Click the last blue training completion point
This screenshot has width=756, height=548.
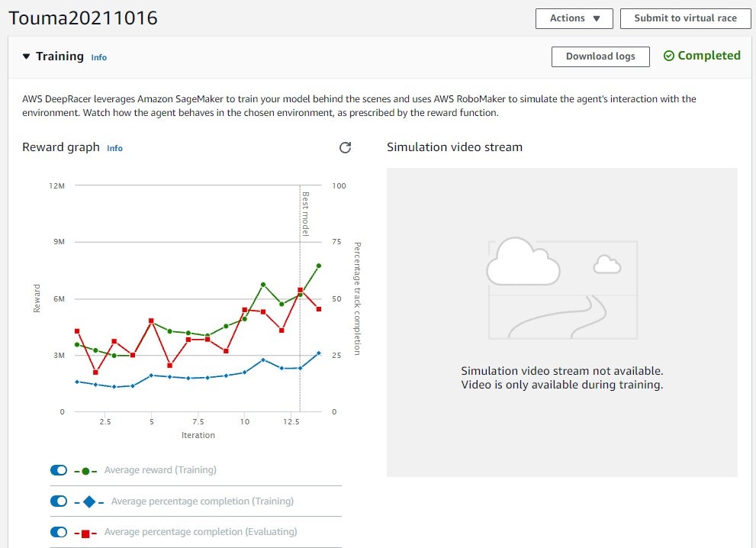319,353
